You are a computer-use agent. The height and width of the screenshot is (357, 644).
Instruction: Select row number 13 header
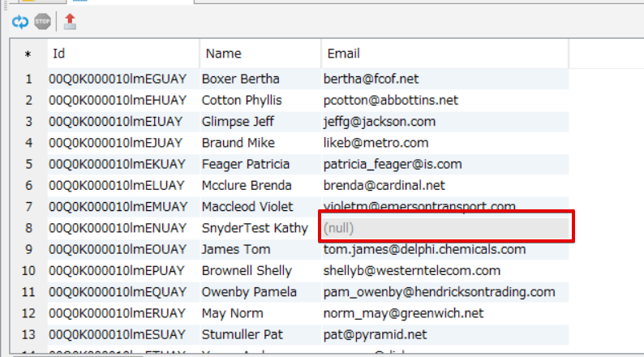click(28, 334)
